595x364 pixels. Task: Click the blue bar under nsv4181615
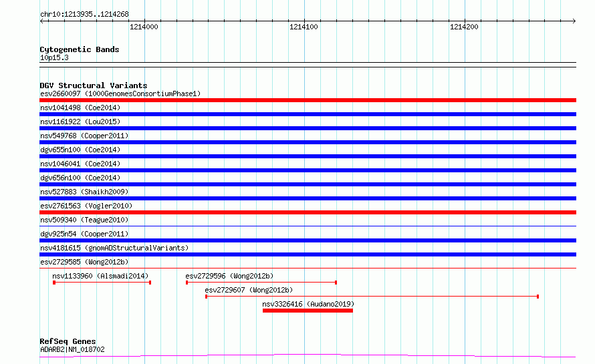coord(308,254)
